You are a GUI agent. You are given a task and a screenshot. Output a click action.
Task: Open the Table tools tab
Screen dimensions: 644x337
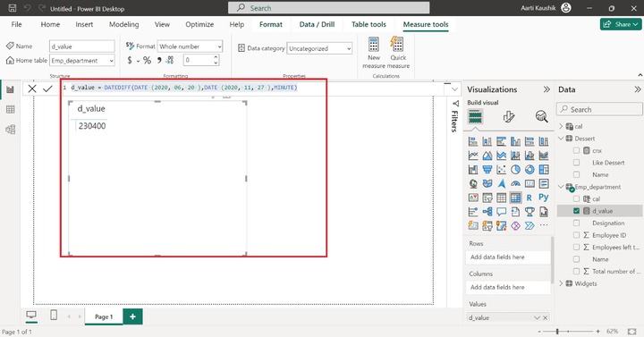pyautogui.click(x=369, y=24)
